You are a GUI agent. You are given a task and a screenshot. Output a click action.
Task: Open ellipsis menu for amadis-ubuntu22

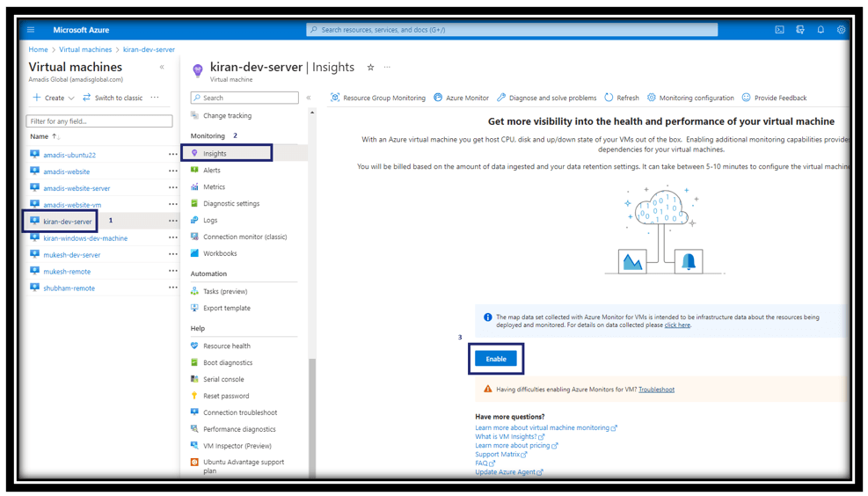click(x=172, y=155)
